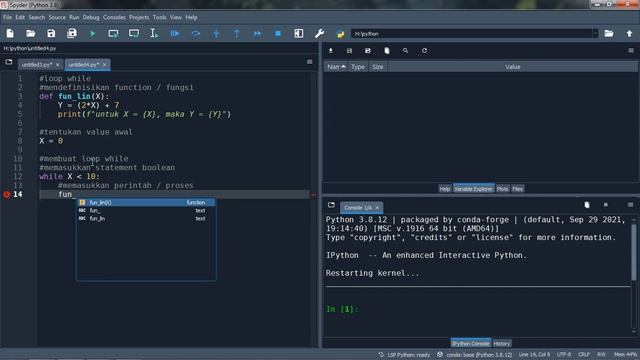Open console pane options menu
Screen dimensions: 640x360
coord(631,204)
